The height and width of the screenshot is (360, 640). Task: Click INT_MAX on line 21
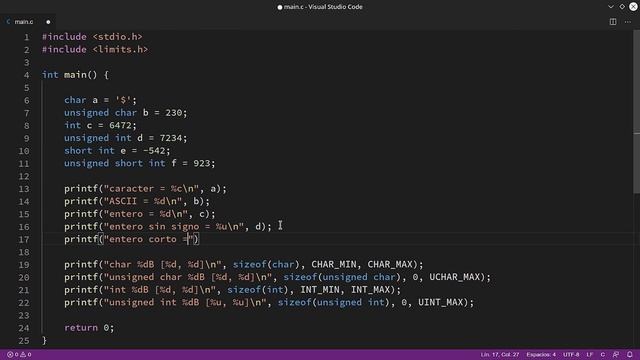pyautogui.click(x=371, y=290)
